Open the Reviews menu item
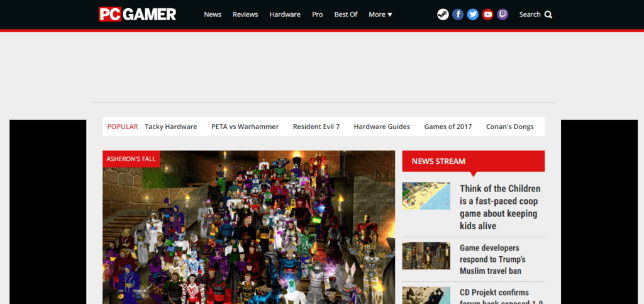 [x=245, y=14]
